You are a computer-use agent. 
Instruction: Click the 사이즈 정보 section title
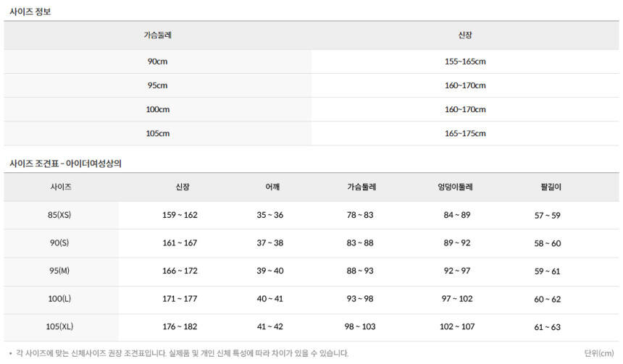coord(30,12)
